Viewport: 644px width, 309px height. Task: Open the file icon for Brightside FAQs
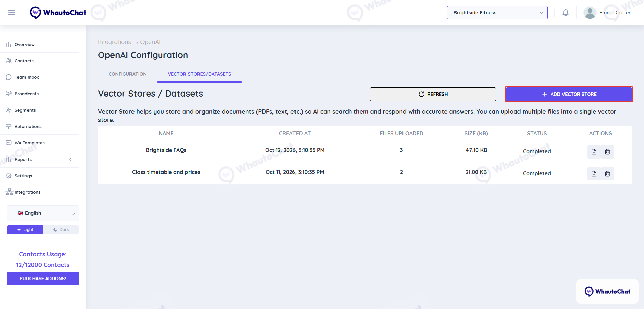click(594, 152)
